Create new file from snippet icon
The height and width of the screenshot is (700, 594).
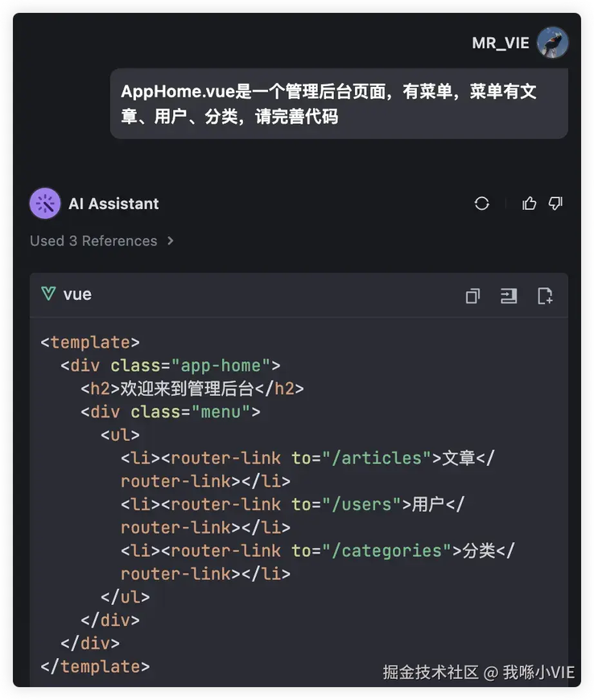tap(545, 295)
